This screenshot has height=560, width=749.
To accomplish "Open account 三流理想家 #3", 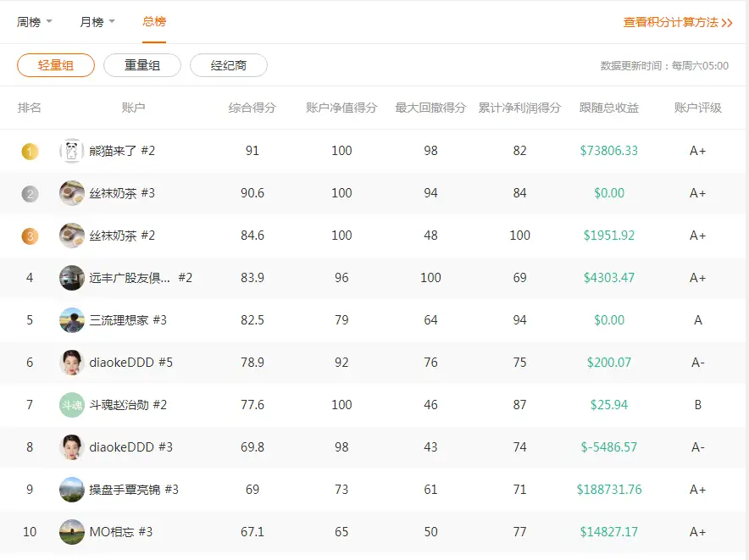I will click(128, 320).
